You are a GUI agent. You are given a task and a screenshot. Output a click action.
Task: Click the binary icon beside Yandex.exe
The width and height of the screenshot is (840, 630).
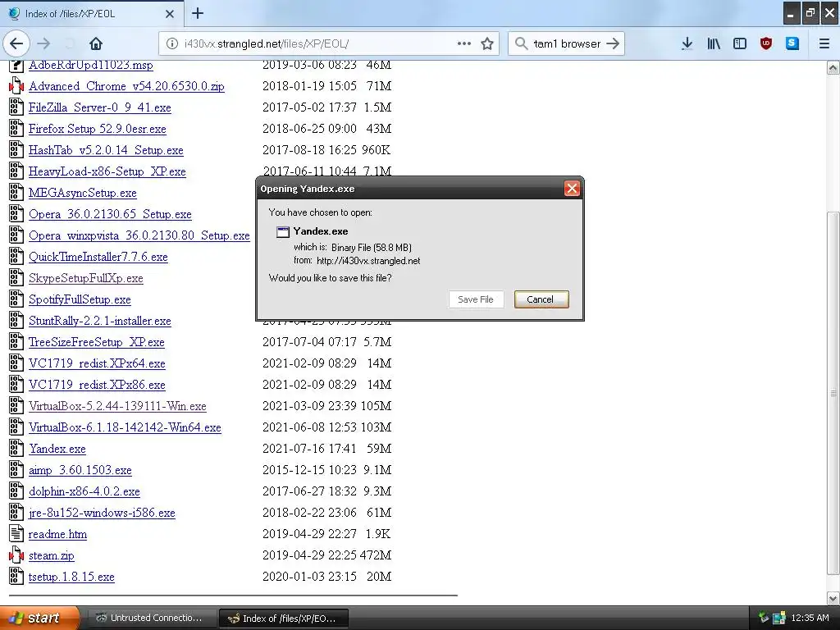(x=16, y=449)
